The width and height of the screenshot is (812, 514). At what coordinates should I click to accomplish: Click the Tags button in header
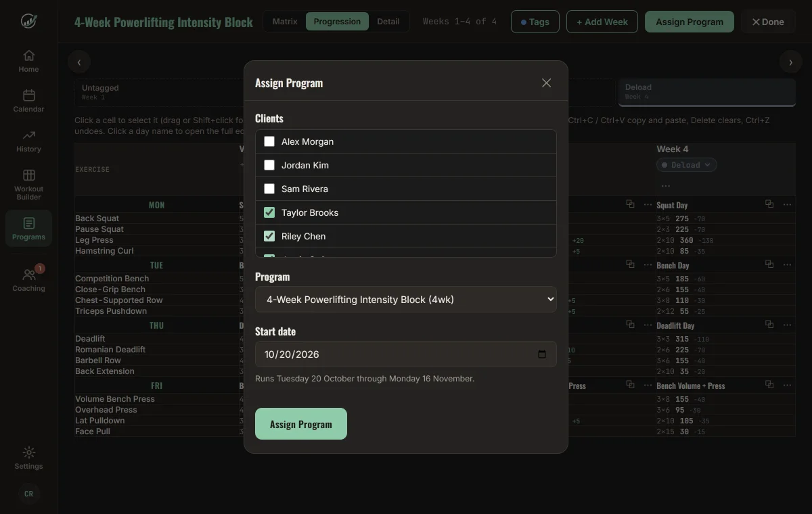pyautogui.click(x=535, y=22)
